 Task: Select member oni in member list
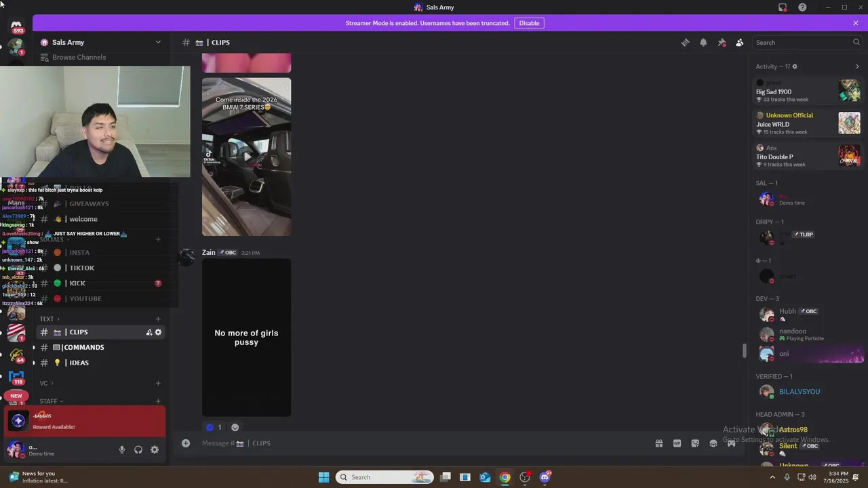click(x=808, y=354)
